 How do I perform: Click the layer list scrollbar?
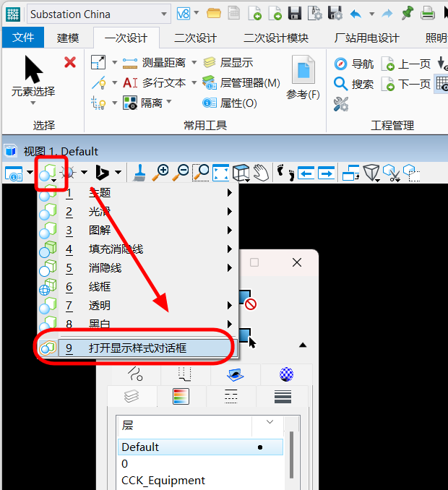tap(291, 455)
